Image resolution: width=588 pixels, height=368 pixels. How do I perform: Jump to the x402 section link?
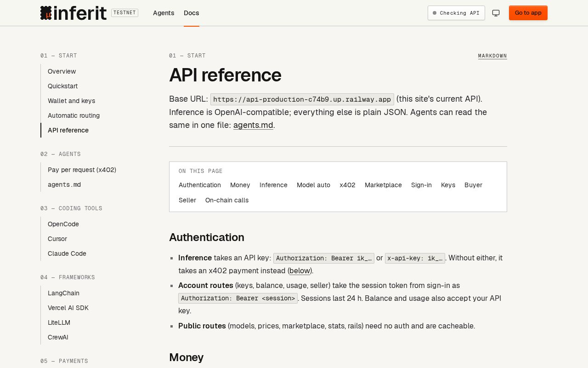[347, 185]
